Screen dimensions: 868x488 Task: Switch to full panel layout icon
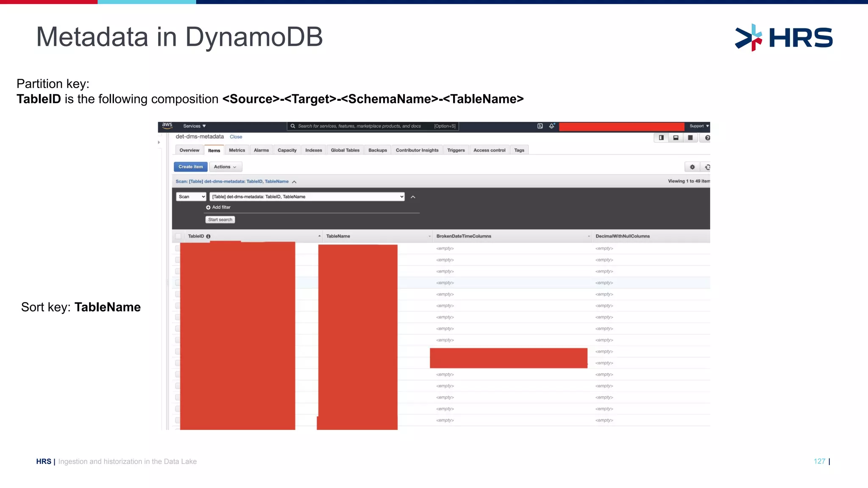click(x=690, y=138)
